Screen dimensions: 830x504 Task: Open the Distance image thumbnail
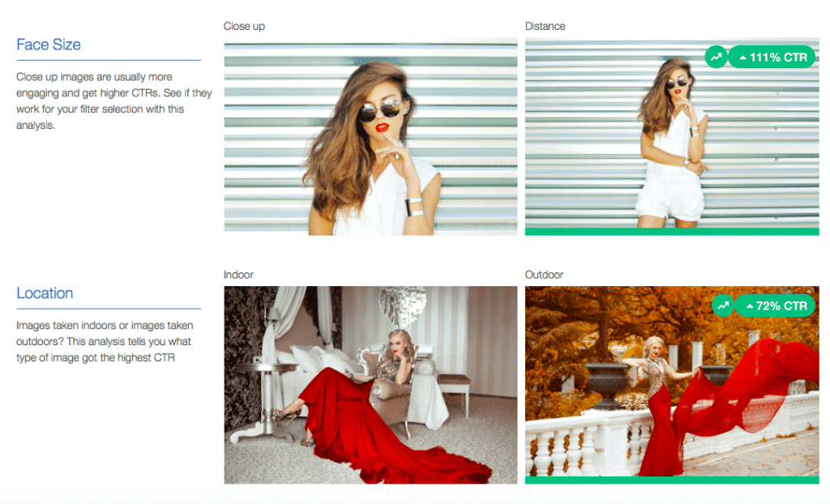[672, 137]
